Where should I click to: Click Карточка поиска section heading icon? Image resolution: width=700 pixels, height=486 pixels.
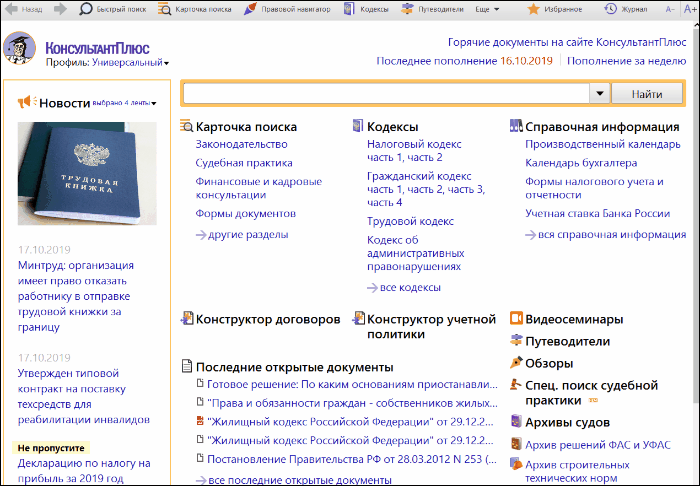click(x=187, y=126)
